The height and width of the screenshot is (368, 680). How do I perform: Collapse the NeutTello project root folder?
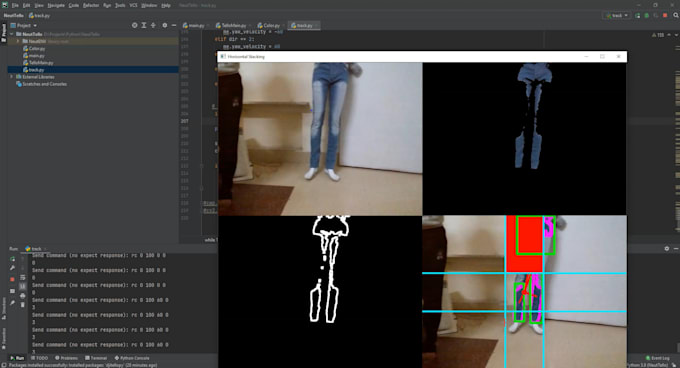[x=12, y=34]
